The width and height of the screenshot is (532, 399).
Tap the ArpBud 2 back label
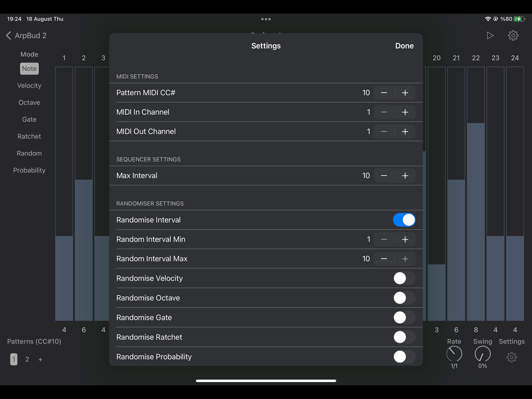coord(31,36)
